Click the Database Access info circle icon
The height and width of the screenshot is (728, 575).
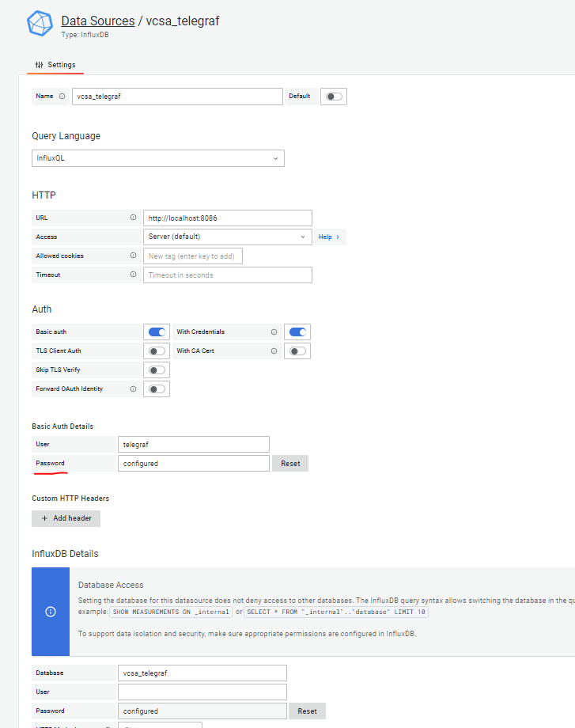(x=51, y=612)
